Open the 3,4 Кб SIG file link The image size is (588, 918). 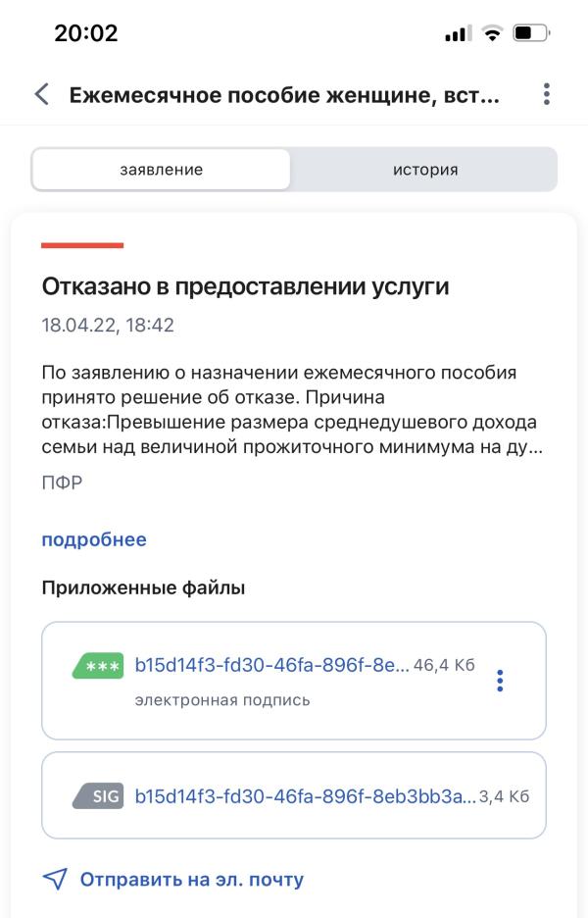tap(306, 796)
